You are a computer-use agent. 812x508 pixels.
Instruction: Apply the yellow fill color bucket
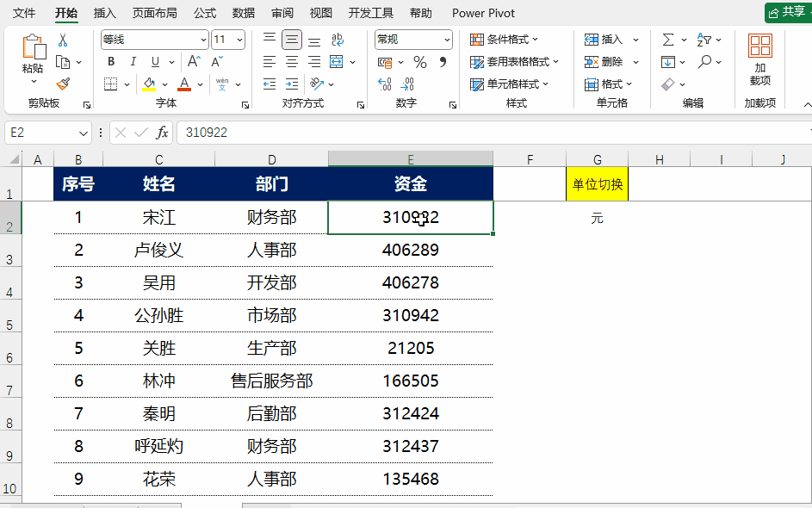[x=149, y=84]
